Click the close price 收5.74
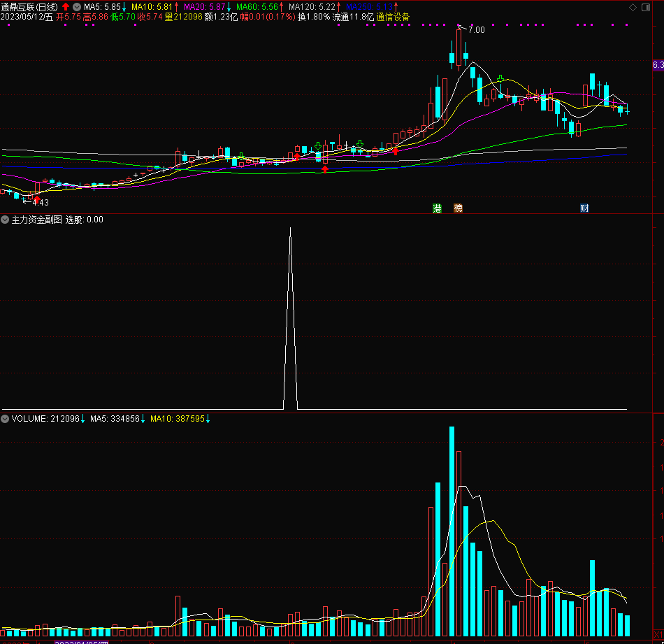664x644 pixels. tap(150, 17)
